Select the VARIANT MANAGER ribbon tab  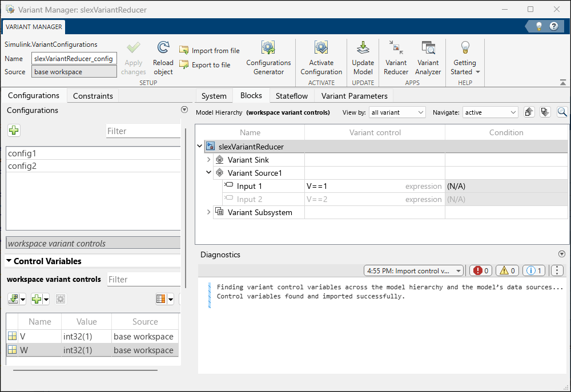click(x=34, y=27)
